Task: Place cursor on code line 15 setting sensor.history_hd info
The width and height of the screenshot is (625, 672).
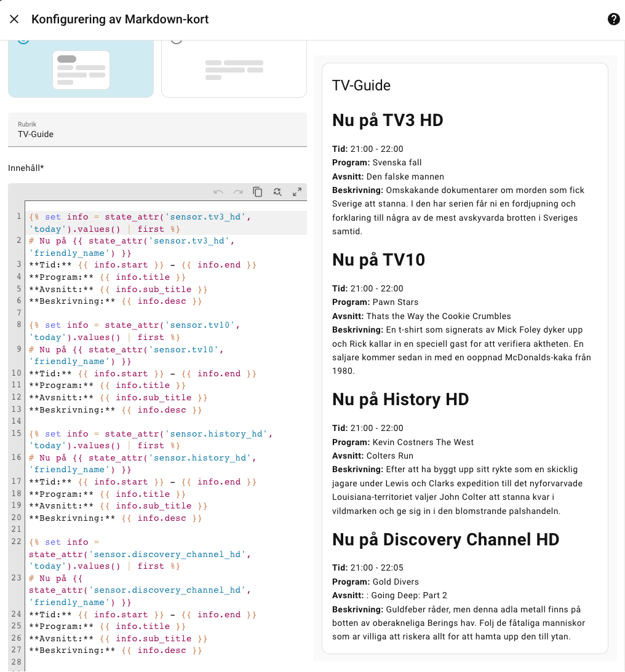Action: [151, 440]
